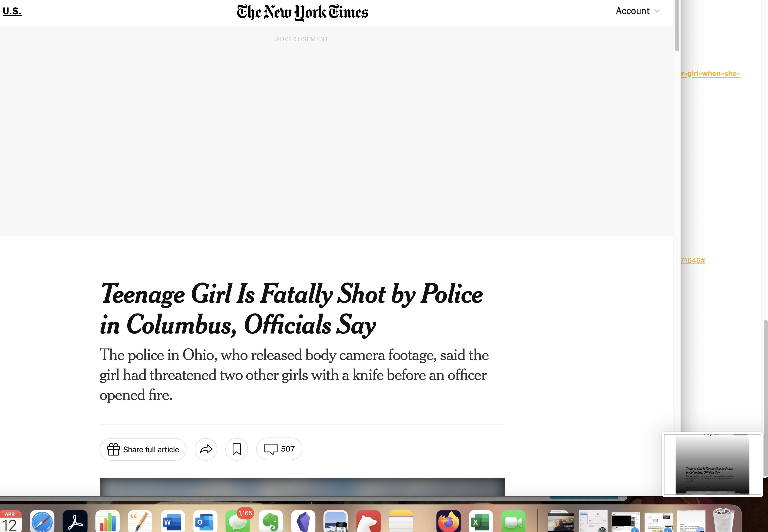Click the Teenage Girl article headline
This screenshot has width=768, height=532.
tap(291, 309)
